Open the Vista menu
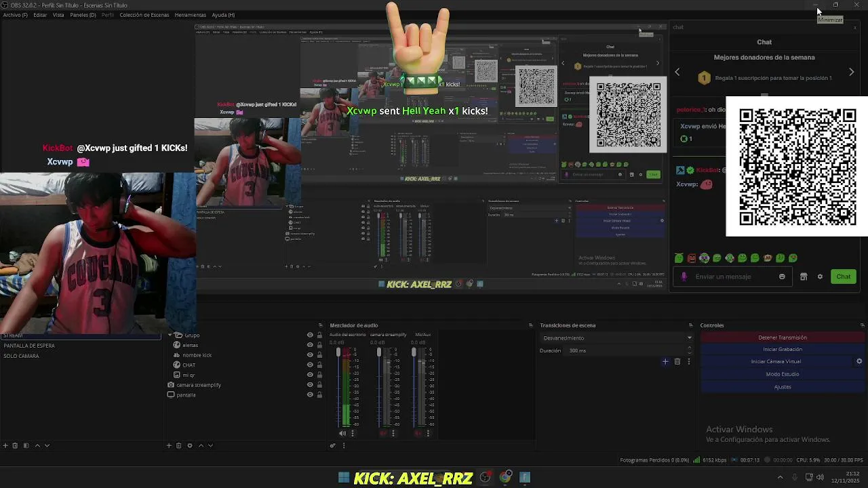868x488 pixels. click(58, 15)
